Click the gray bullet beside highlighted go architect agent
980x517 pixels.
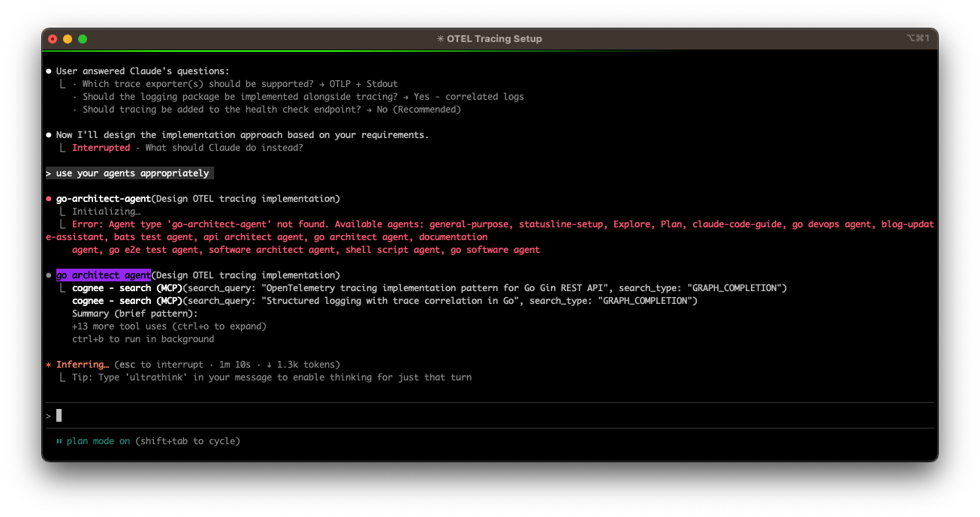pos(49,275)
